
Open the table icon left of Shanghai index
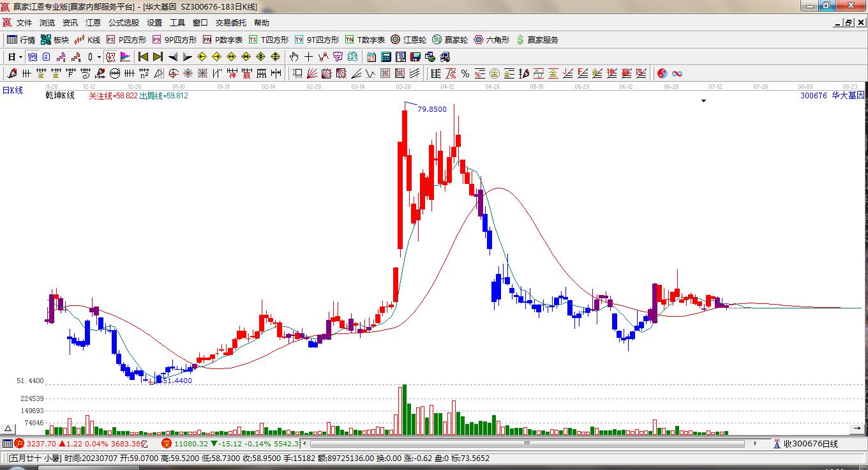6,443
